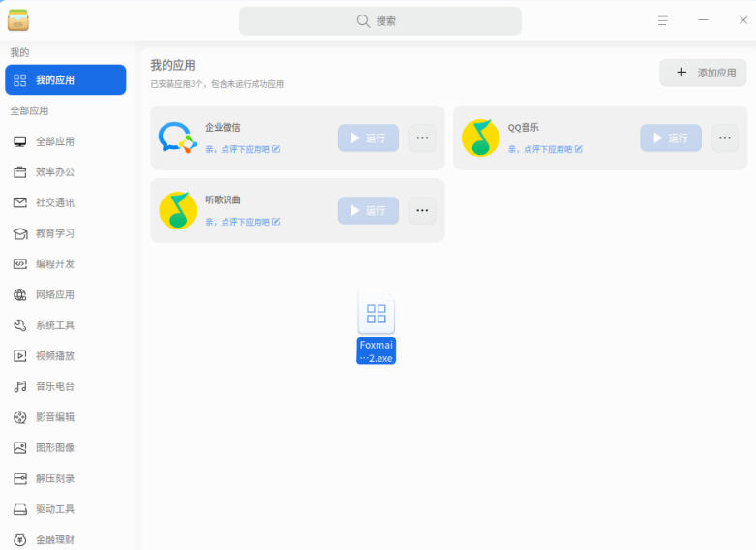Open the app store logo icon
This screenshot has height=550, width=756.
[17, 20]
